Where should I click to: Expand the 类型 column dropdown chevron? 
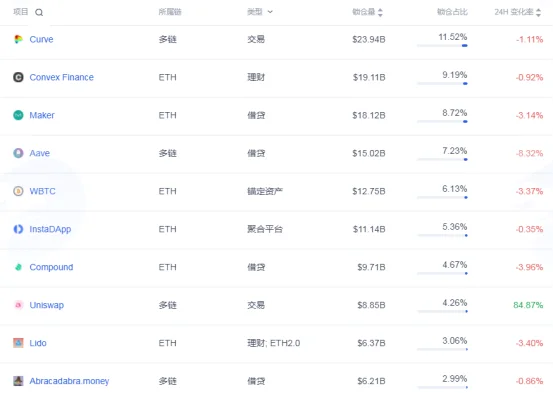(270, 12)
